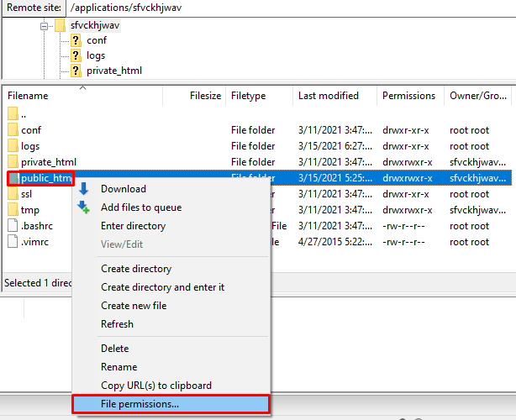This screenshot has width=516, height=420.
Task: Sort by Last modified column header
Action: (334, 96)
